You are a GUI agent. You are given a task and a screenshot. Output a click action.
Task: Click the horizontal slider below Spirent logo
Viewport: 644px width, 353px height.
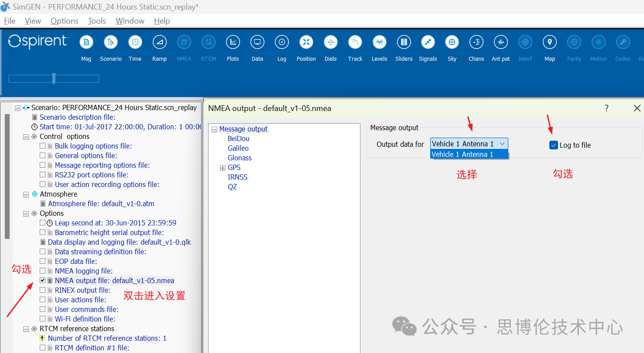click(54, 79)
